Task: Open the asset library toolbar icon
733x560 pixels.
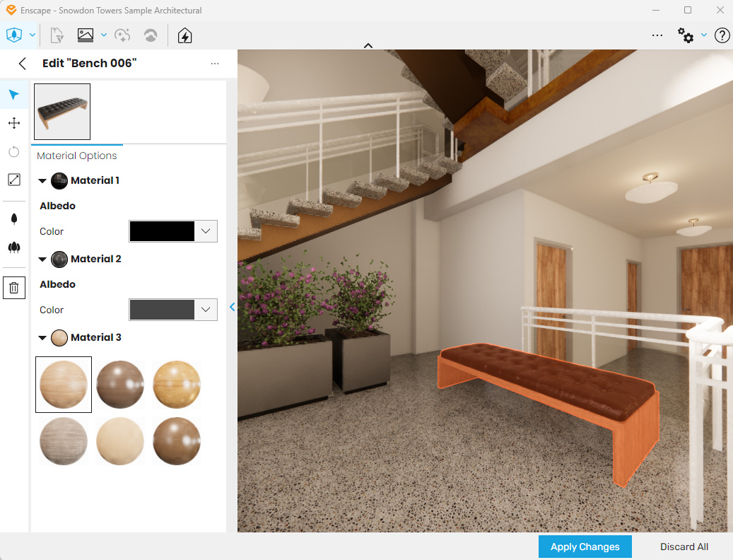Action: coord(14,35)
